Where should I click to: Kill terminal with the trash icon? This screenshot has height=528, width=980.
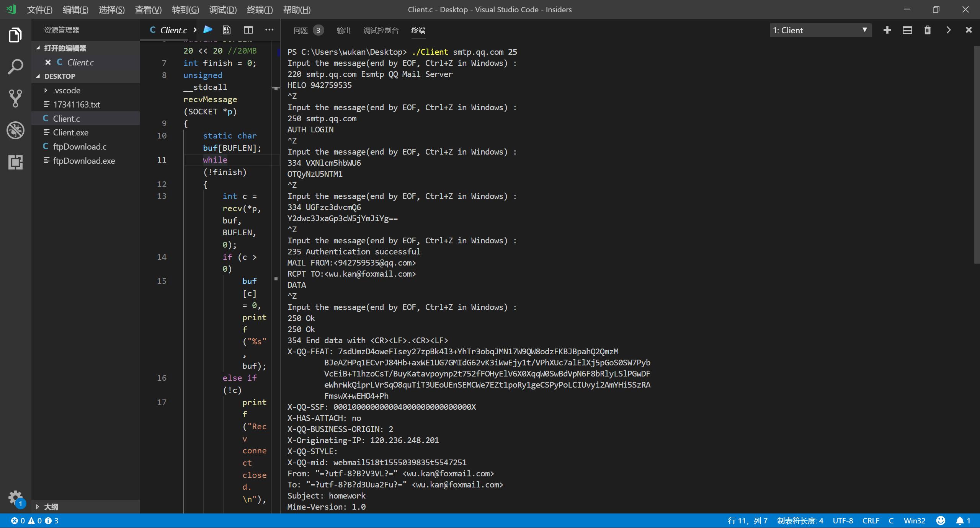coord(927,30)
